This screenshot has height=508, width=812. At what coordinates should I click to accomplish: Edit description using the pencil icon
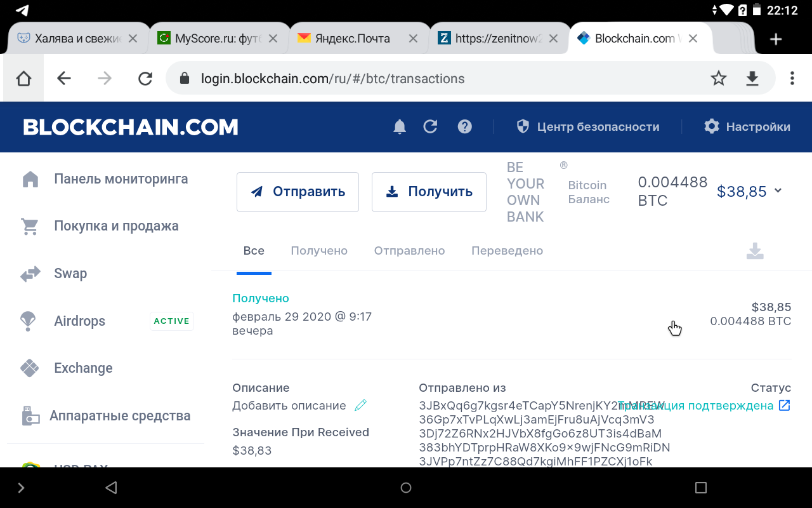point(360,404)
